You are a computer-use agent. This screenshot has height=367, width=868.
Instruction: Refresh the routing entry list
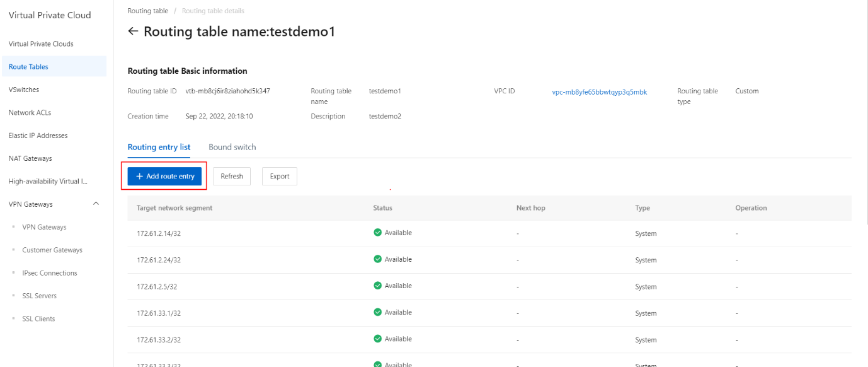tap(232, 177)
